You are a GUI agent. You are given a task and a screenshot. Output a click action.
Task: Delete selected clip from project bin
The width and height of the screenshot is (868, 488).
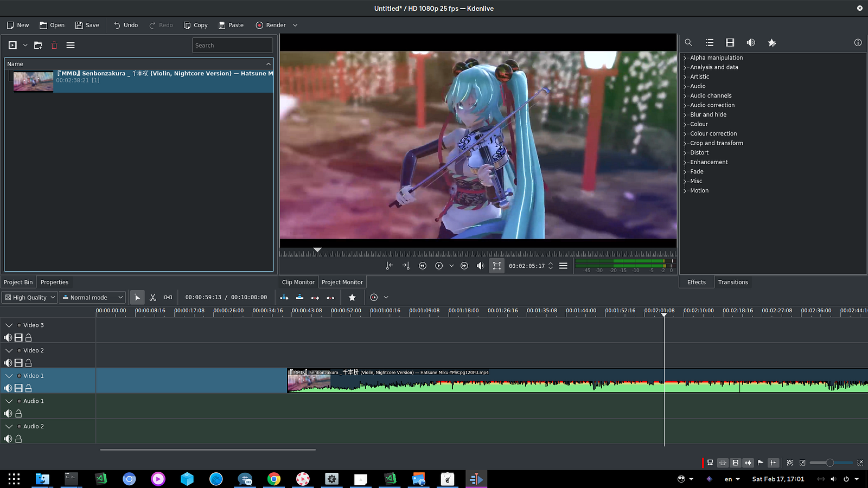click(x=54, y=46)
